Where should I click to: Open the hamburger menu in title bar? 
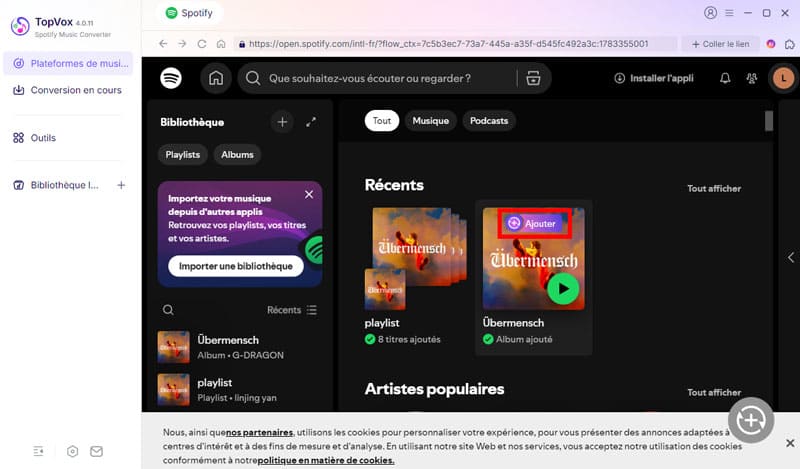tap(730, 13)
